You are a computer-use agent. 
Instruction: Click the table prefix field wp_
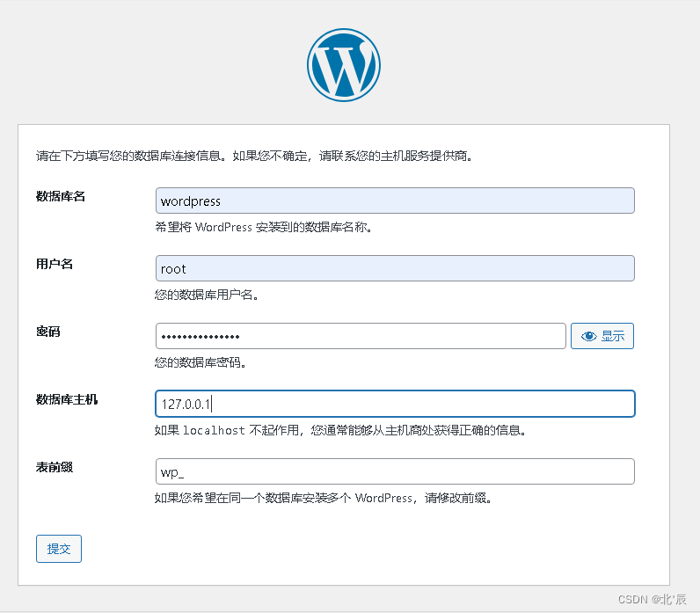[x=395, y=471]
